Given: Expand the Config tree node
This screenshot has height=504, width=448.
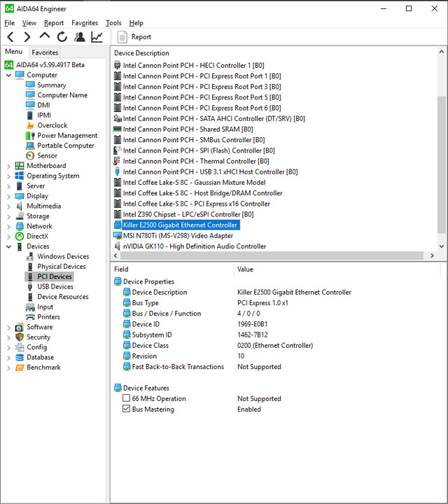Looking at the screenshot, I should 8,347.
